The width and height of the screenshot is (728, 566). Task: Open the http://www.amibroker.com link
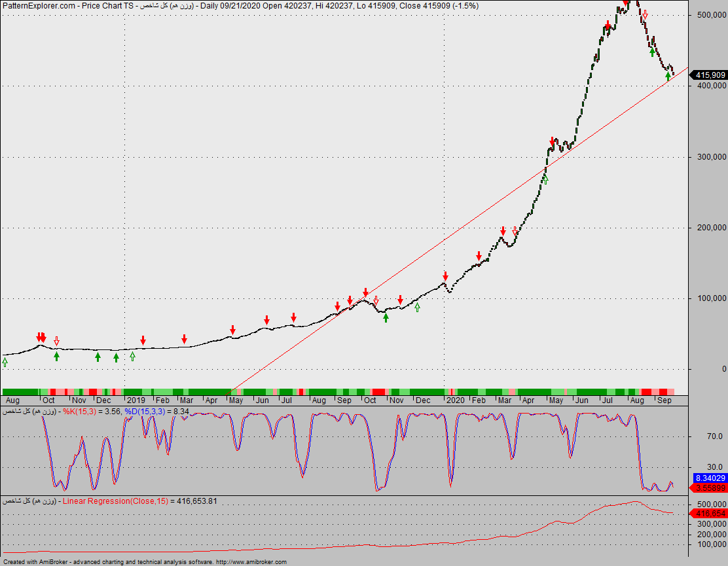(251, 562)
